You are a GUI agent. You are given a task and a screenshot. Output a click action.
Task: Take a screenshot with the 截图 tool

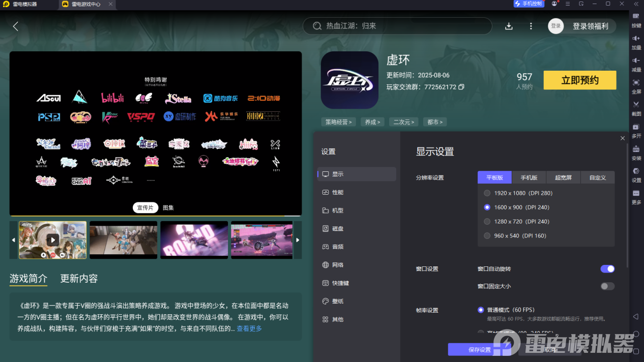(636, 107)
